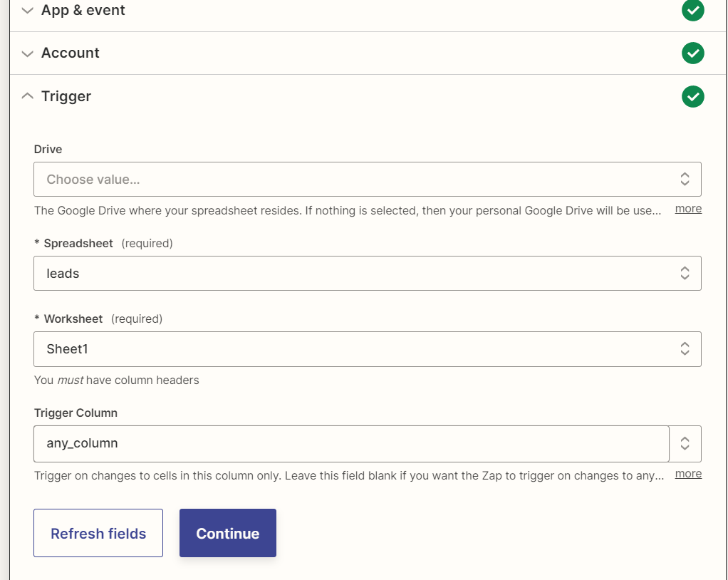Open the Spreadsheet dropdown showing 'leads'
Viewport: 728px width, 580px height.
(x=349, y=274)
